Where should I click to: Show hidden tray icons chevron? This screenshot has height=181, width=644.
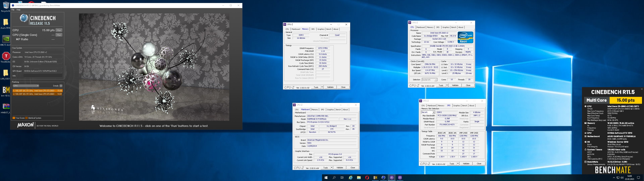(614, 177)
